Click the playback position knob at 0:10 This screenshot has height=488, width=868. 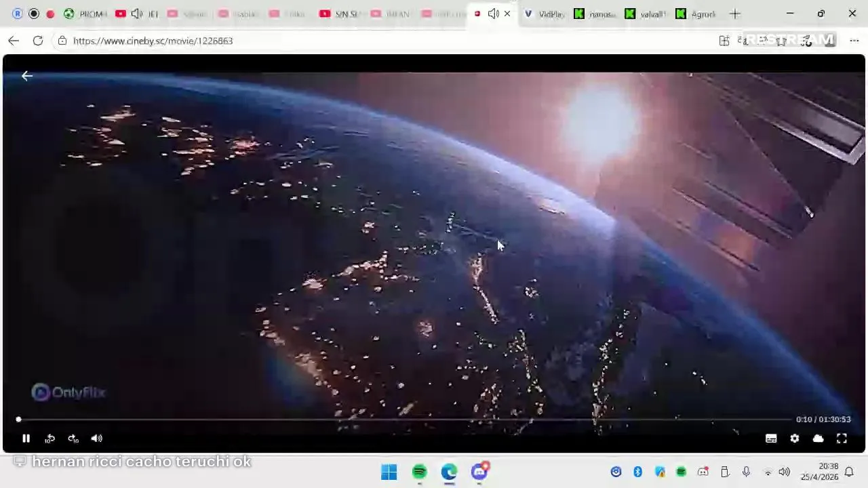coord(18,420)
